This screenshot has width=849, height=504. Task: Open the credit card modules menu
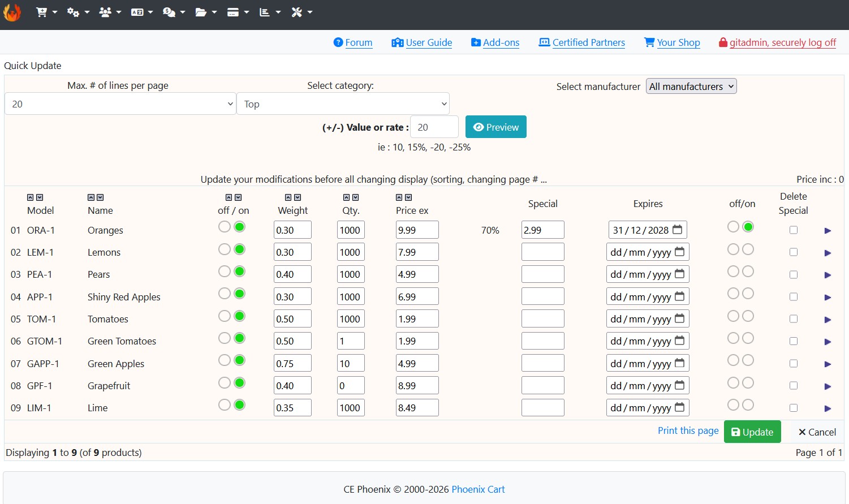click(x=238, y=12)
